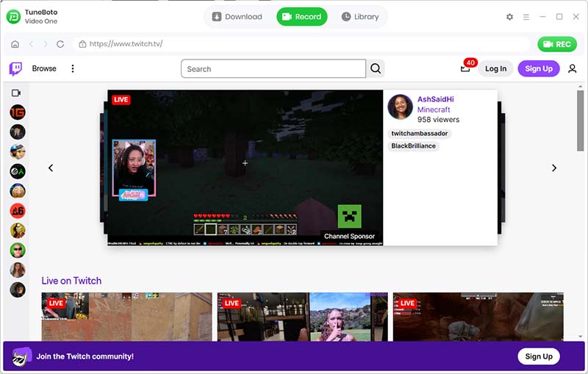Open TuneBoto settings gear

[509, 17]
